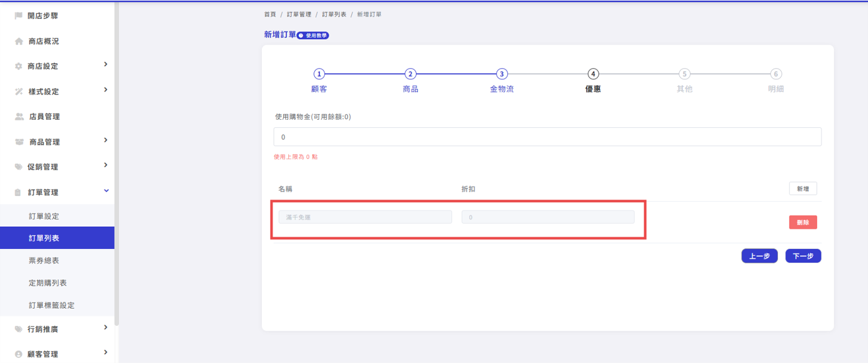Expand the 顧客管理 submenu arrow
Image resolution: width=868 pixels, height=363 pixels.
(x=106, y=352)
